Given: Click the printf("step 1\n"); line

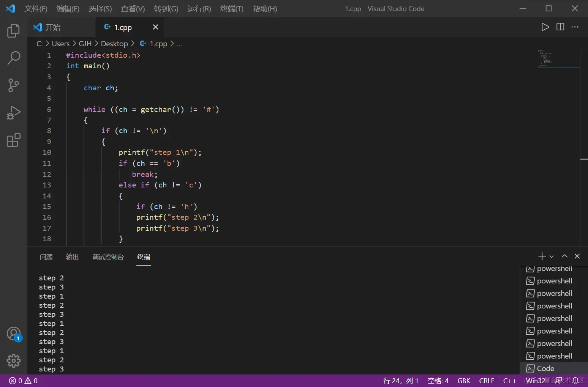Looking at the screenshot, I should tap(160, 152).
